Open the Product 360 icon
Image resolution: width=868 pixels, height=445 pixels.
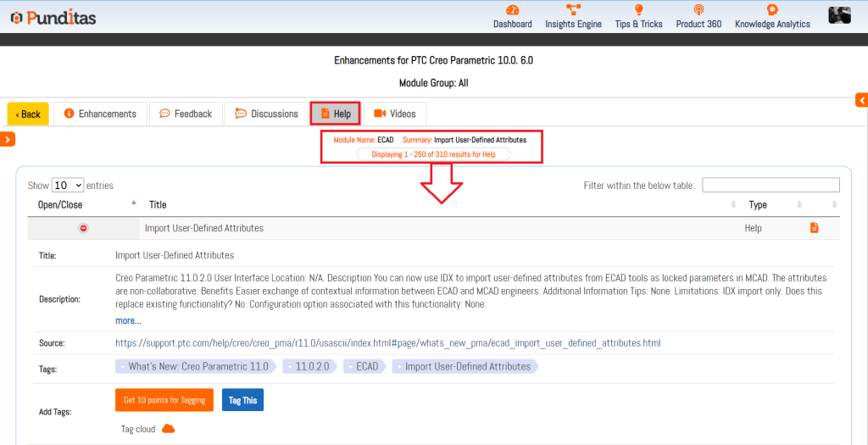(698, 10)
